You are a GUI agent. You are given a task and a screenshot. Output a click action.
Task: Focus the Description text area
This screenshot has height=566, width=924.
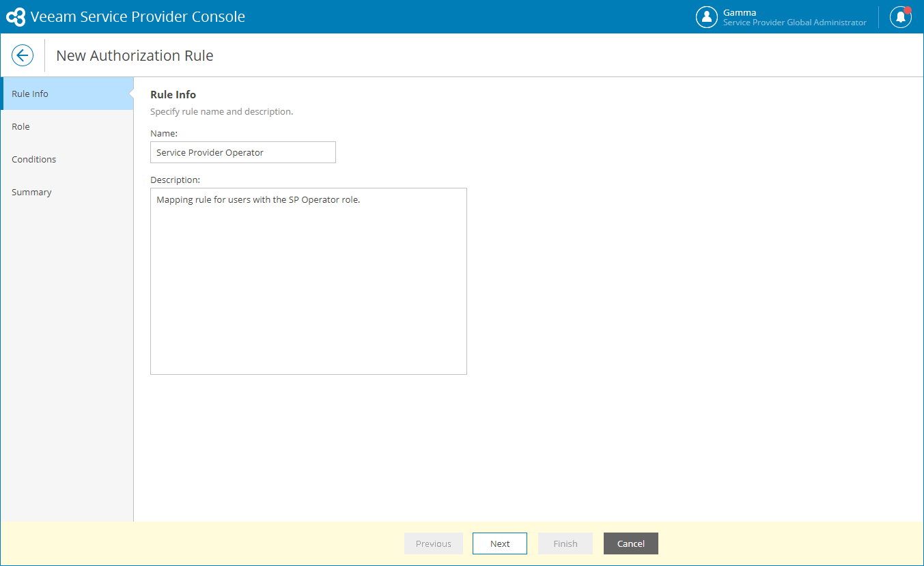point(309,281)
